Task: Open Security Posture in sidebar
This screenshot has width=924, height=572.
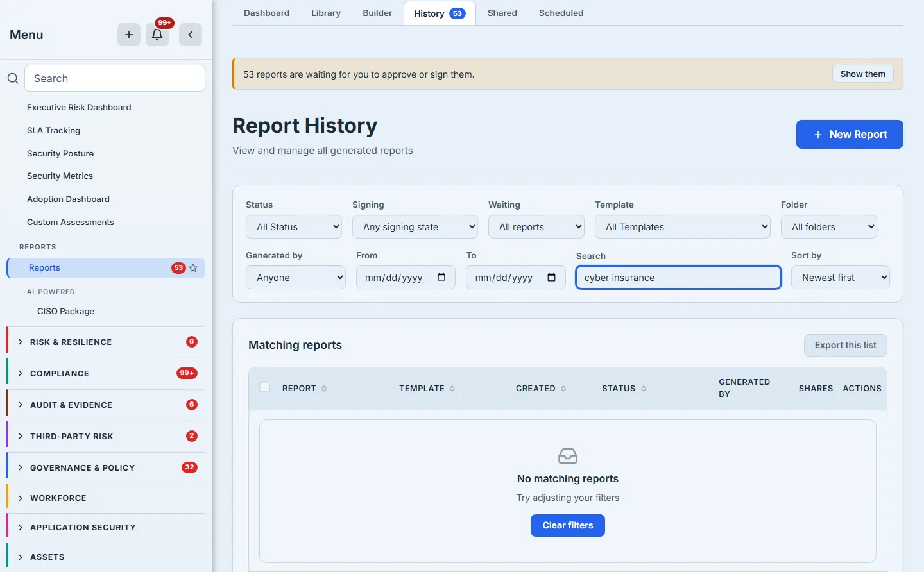Action: coord(60,153)
